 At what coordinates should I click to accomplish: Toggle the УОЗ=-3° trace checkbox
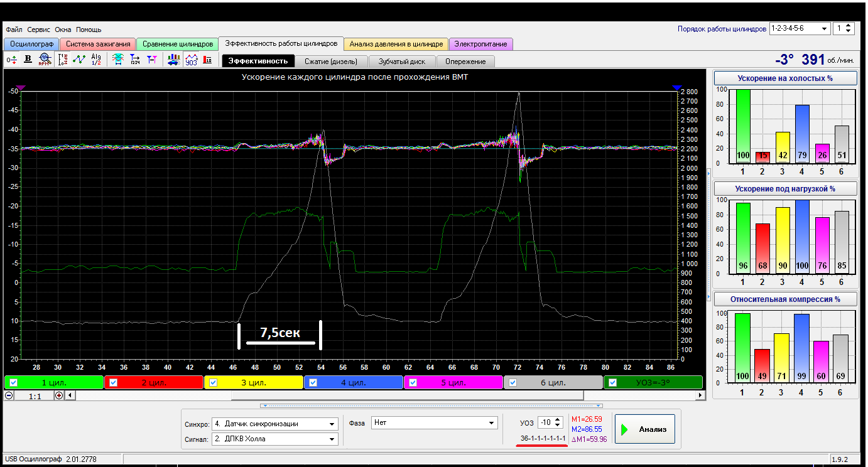[613, 382]
